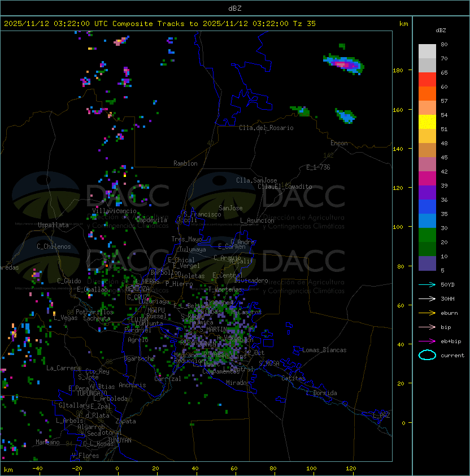The width and height of the screenshot is (470, 476).
Task: Click the Cacheuta map label
Action: point(97,318)
